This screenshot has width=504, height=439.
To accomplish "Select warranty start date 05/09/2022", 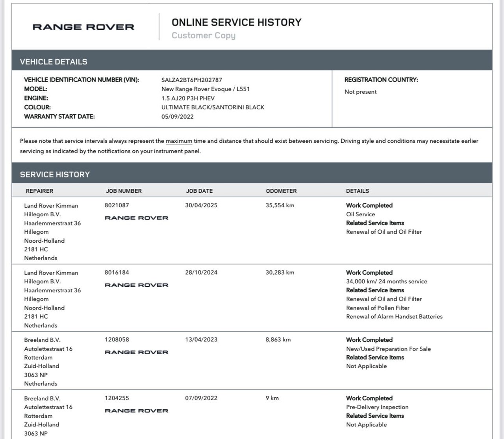I will pos(178,117).
